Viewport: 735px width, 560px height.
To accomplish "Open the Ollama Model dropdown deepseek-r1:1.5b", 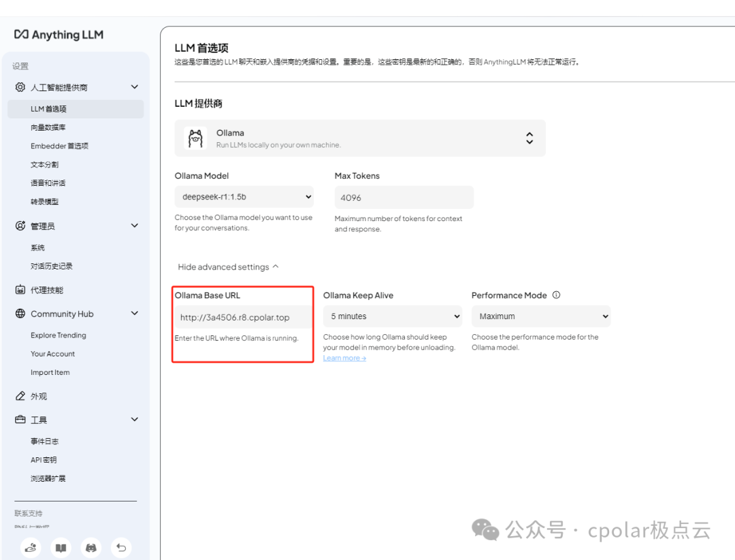I will (x=244, y=197).
